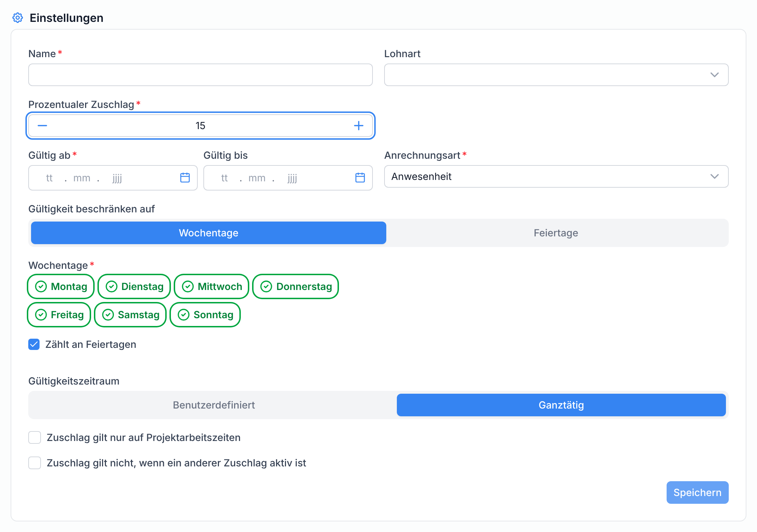Focus the Name input field
Image resolution: width=757 pixels, height=532 pixels.
pyautogui.click(x=201, y=75)
